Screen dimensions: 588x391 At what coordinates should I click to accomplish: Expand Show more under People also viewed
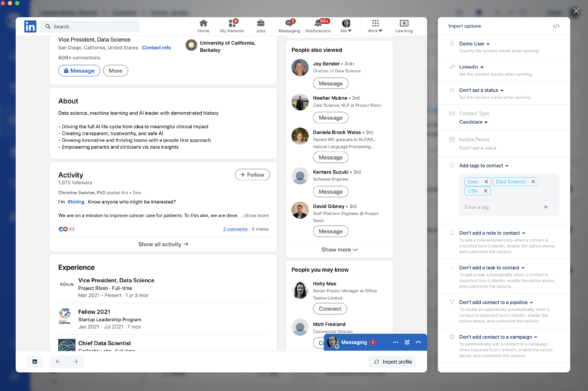[339, 250]
